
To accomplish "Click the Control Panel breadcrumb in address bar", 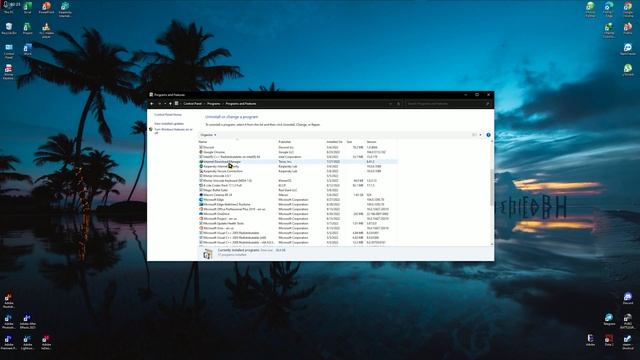I will coord(192,104).
